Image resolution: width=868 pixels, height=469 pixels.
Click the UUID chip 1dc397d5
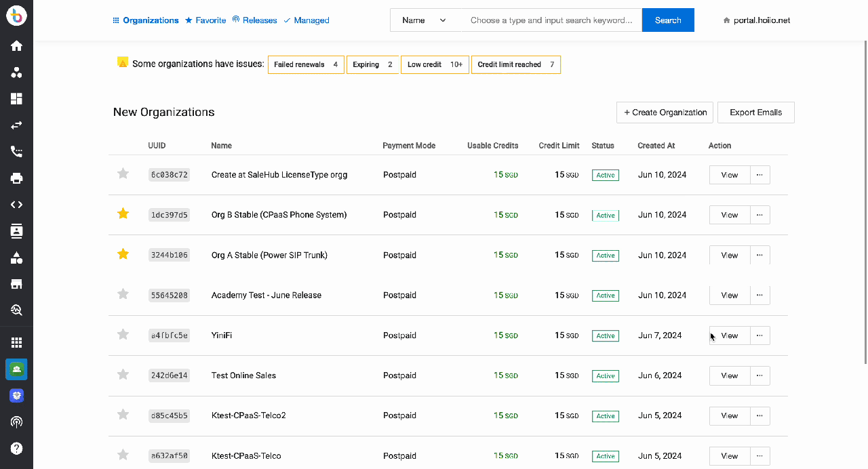point(170,215)
